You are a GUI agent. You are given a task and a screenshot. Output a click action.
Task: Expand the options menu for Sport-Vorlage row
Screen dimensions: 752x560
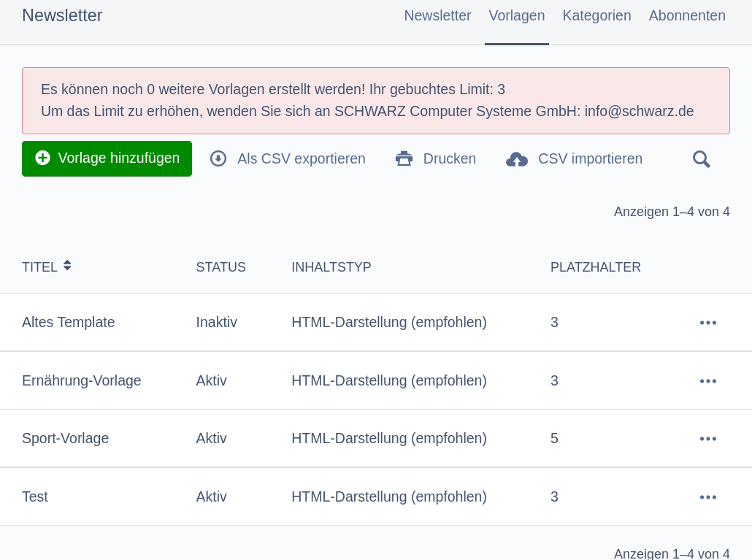(x=708, y=439)
